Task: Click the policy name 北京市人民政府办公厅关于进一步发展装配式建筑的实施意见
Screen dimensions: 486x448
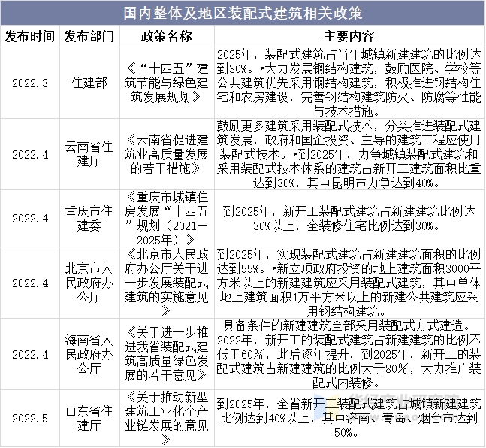Action: pos(167,283)
